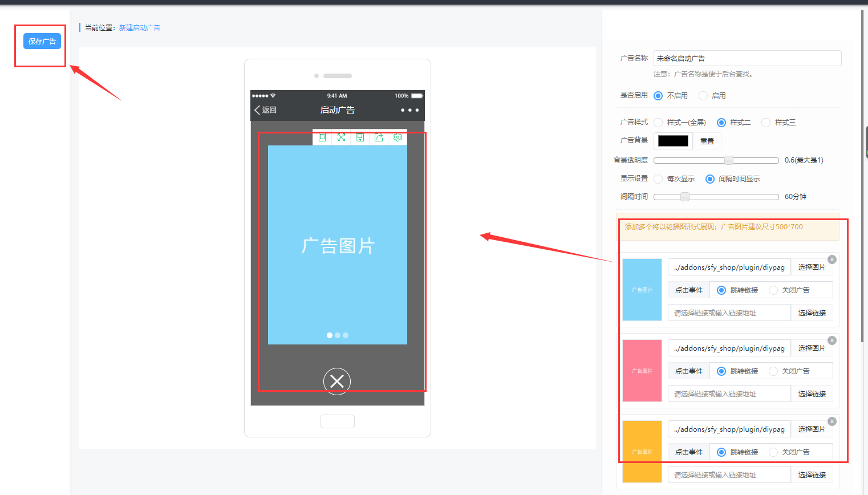Click second ad link address input field
This screenshot has width=868, height=495.
tap(729, 393)
